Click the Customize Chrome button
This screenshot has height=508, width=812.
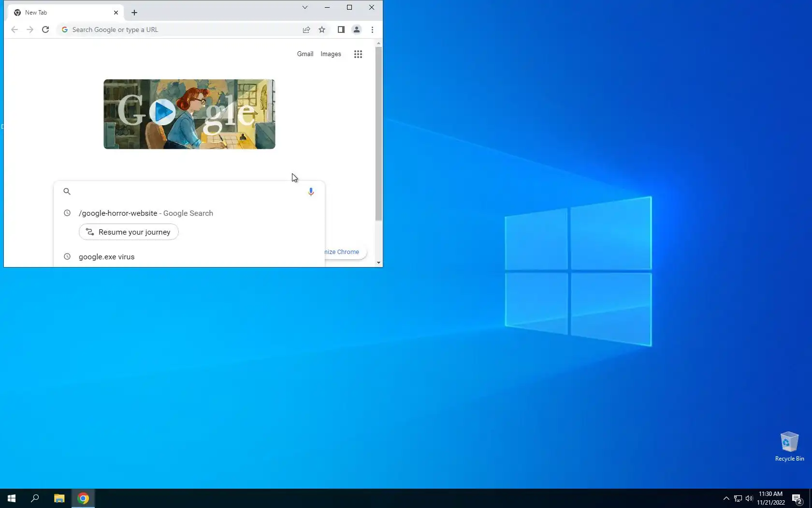pos(345,252)
